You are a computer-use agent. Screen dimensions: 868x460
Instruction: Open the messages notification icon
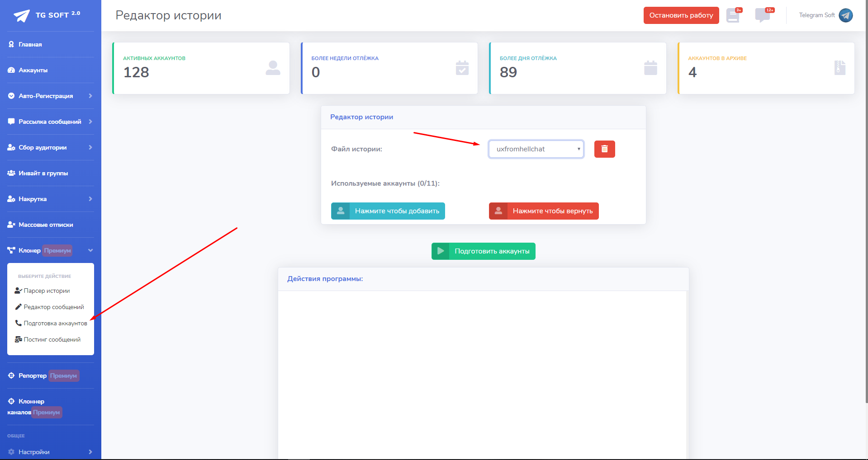tap(764, 15)
